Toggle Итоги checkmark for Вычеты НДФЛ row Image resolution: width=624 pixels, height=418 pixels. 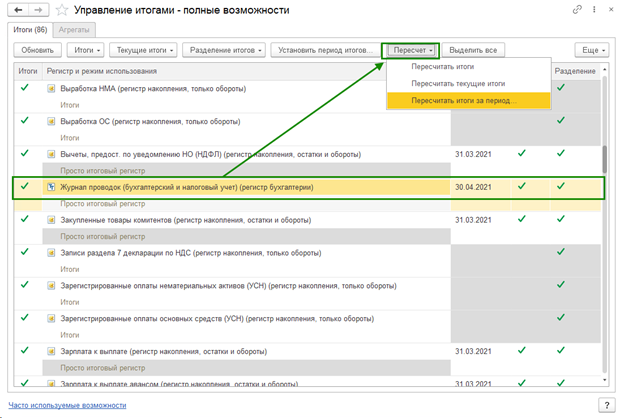(25, 153)
